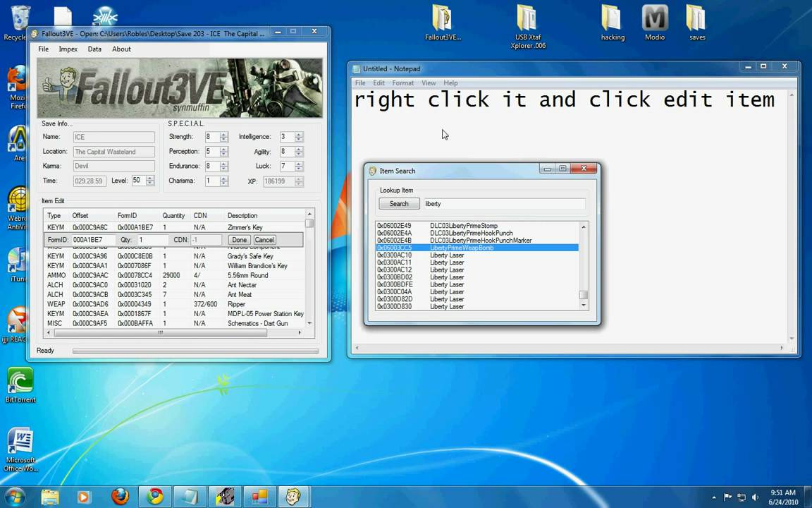Open the network tray icon
Screen dimensions: 812x508
click(741, 497)
